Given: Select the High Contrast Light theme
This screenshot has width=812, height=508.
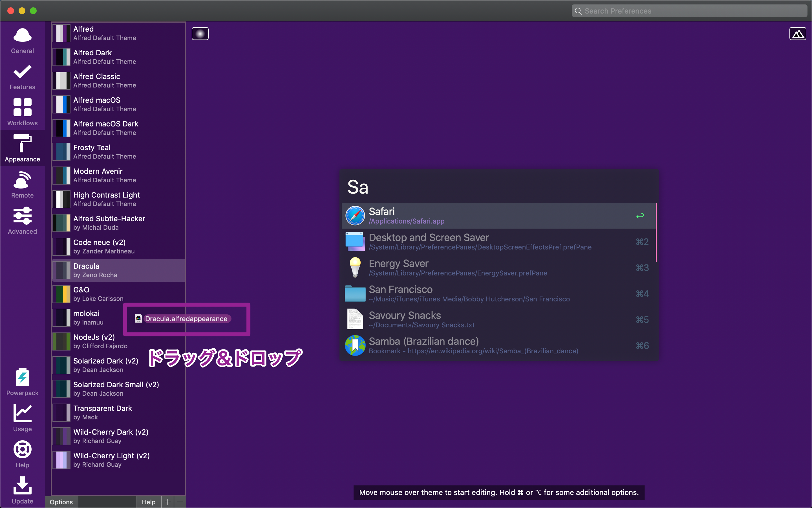Looking at the screenshot, I should [118, 199].
